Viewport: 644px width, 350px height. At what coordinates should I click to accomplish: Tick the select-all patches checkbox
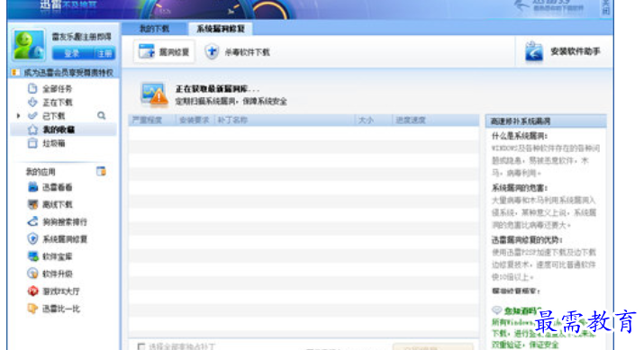point(141,346)
